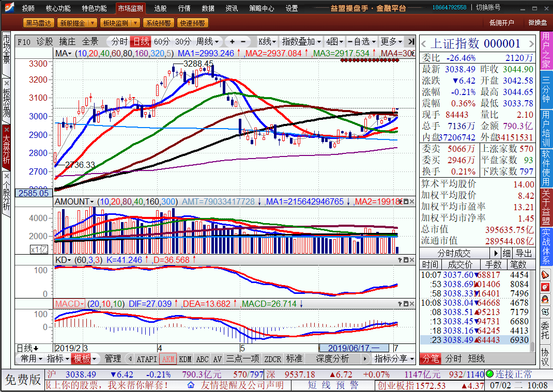Close the KD indicator panel

click(x=412, y=260)
